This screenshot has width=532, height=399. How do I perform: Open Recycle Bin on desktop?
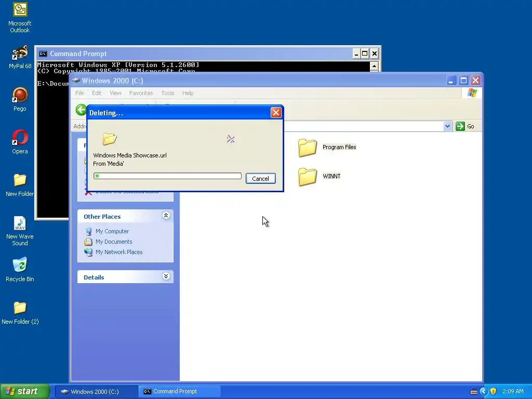(20, 265)
